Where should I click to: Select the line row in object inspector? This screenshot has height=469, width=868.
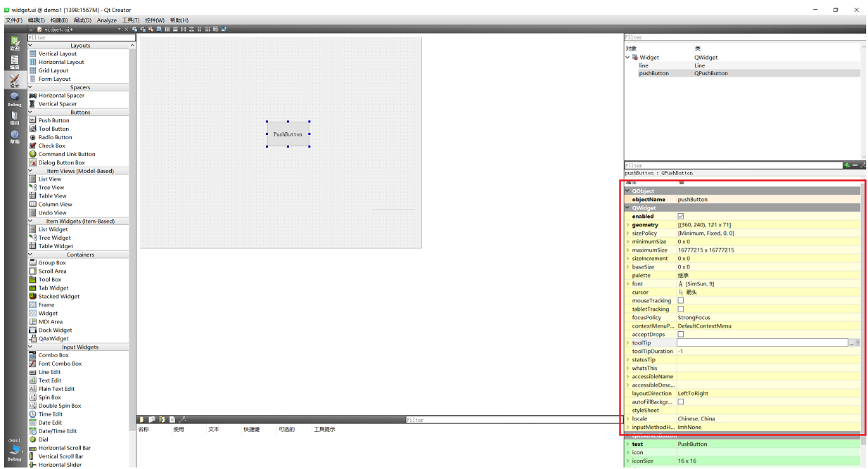[742, 65]
